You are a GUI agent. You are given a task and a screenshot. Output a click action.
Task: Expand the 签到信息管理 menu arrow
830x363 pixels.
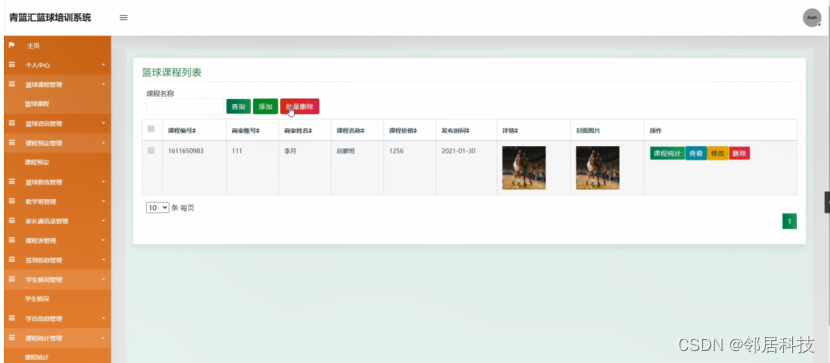103,260
